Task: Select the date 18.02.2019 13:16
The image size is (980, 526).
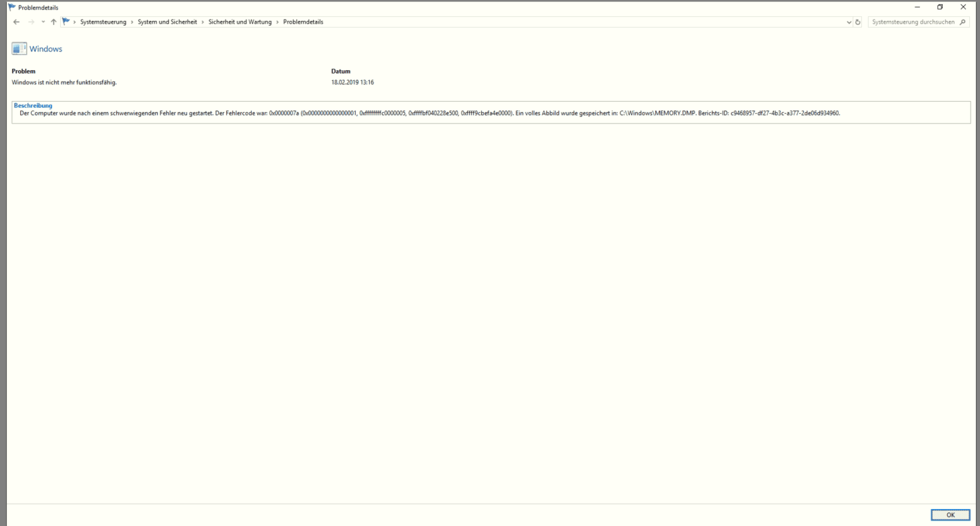Action: click(x=352, y=82)
